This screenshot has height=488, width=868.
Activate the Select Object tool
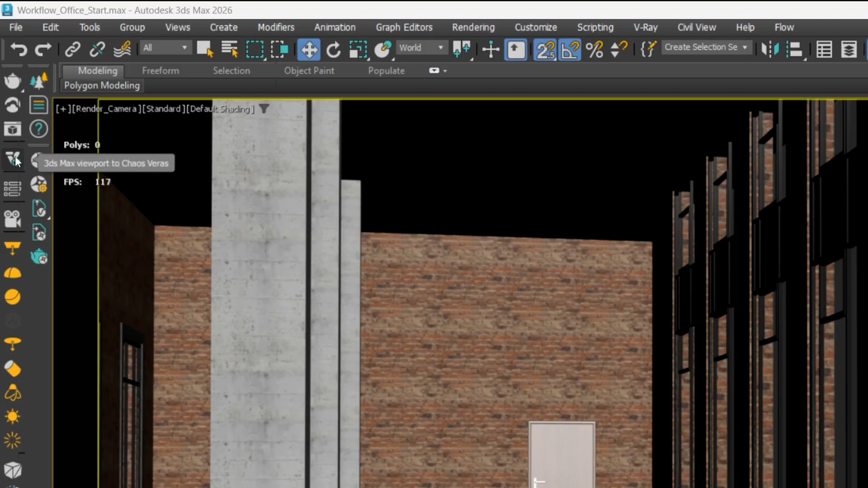click(205, 49)
